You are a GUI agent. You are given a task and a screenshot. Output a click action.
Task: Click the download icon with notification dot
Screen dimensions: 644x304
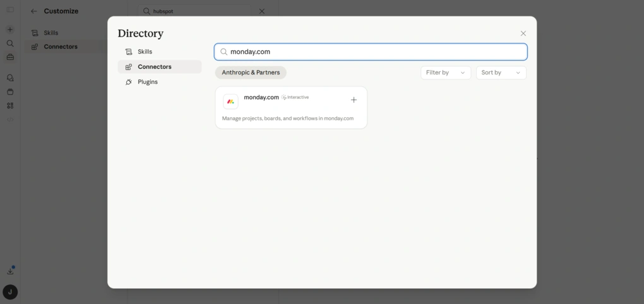click(10, 271)
